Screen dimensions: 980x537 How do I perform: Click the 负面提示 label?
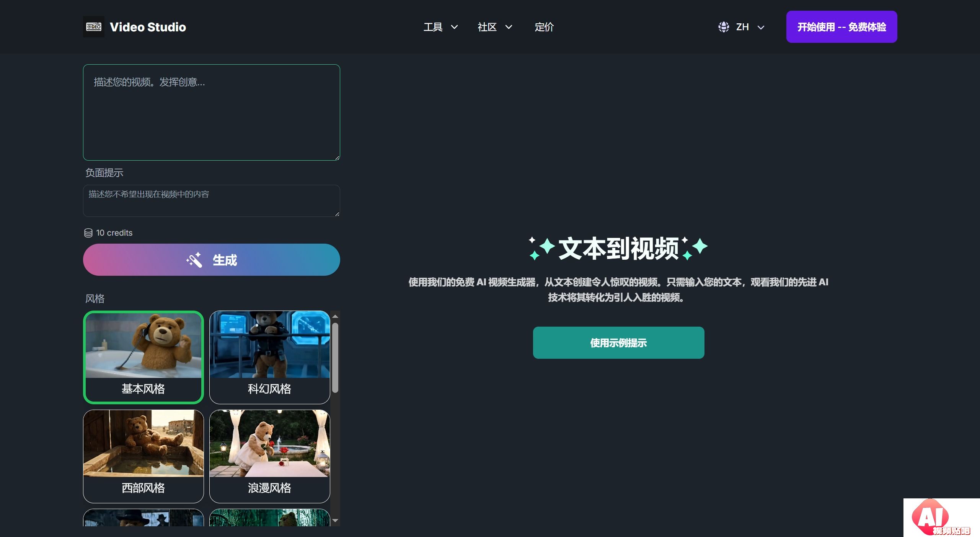coord(104,173)
